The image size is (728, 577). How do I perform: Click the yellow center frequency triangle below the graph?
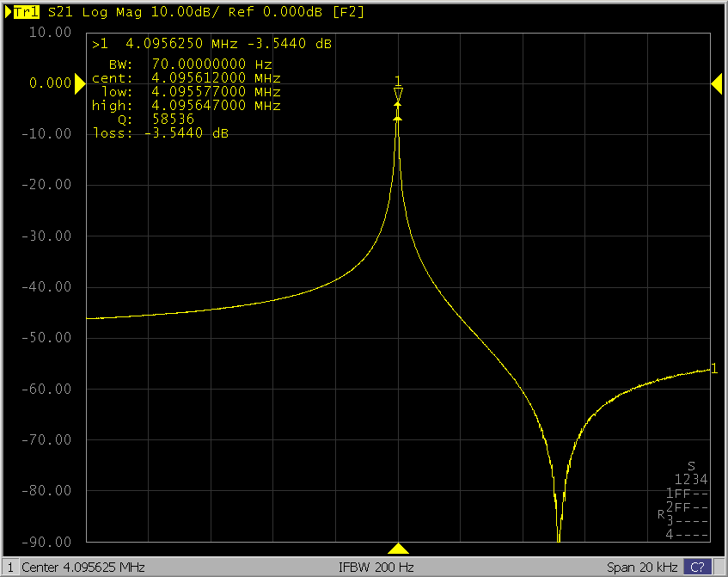click(398, 549)
